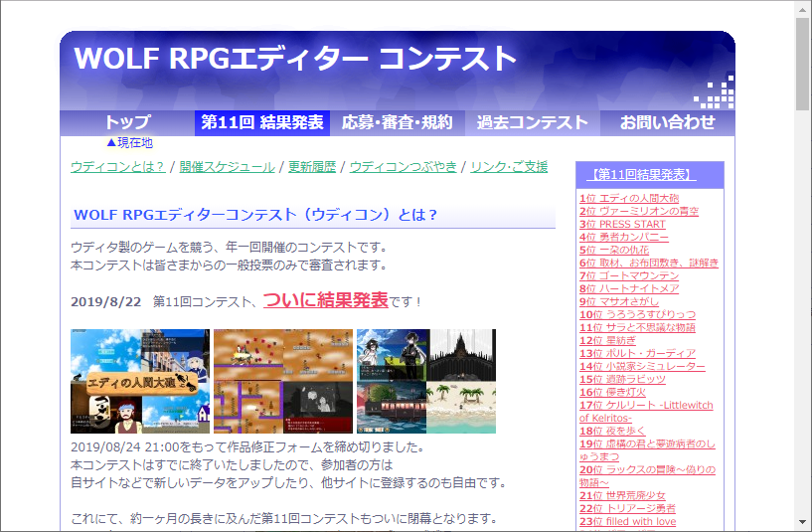The height and width of the screenshot is (532, 812).
Task: Open the 【第11回結果発表】 sidebar header link
Action: (x=641, y=175)
